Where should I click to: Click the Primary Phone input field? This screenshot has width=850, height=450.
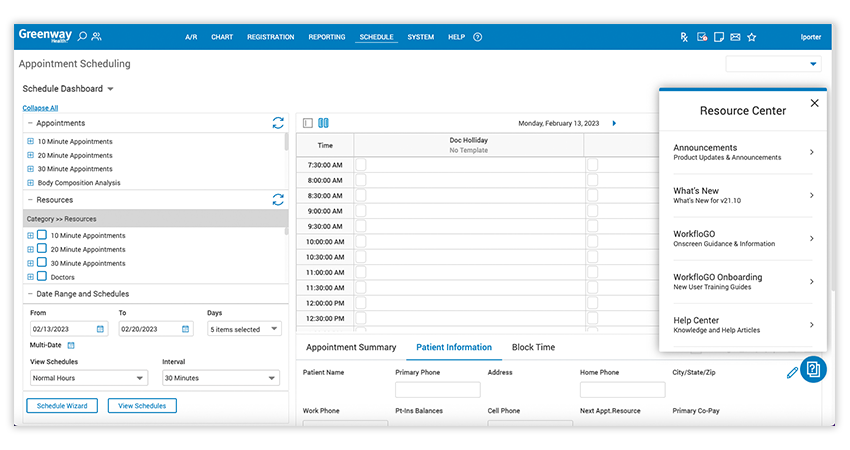click(x=438, y=390)
